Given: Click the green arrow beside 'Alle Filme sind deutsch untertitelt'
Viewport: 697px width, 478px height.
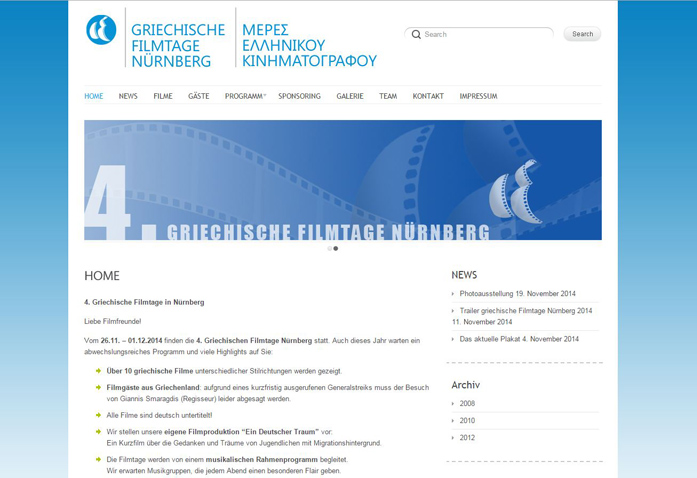Looking at the screenshot, I should click(x=98, y=415).
